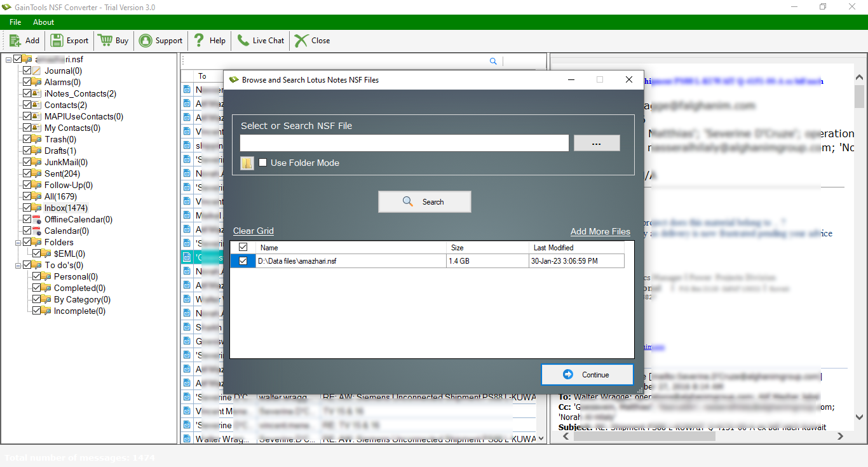Click the Support toolbar icon
868x467 pixels.
point(146,41)
